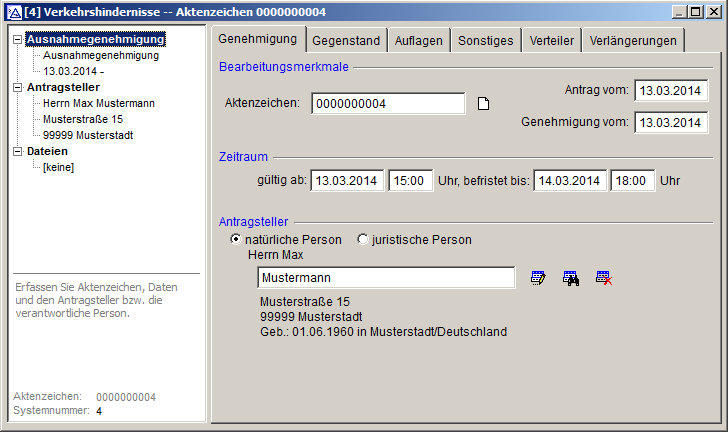Click the application icon in title bar
Image resolution: width=728 pixels, height=432 pixels.
(11, 11)
